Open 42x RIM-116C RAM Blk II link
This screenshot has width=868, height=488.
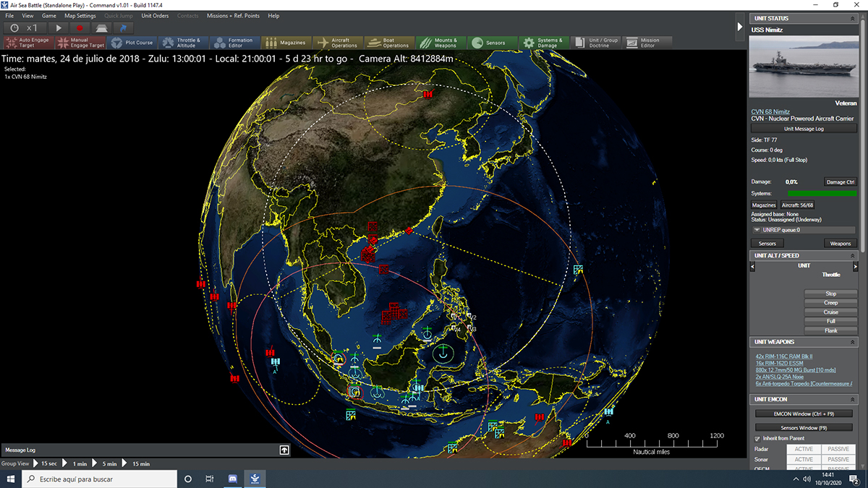(784, 356)
